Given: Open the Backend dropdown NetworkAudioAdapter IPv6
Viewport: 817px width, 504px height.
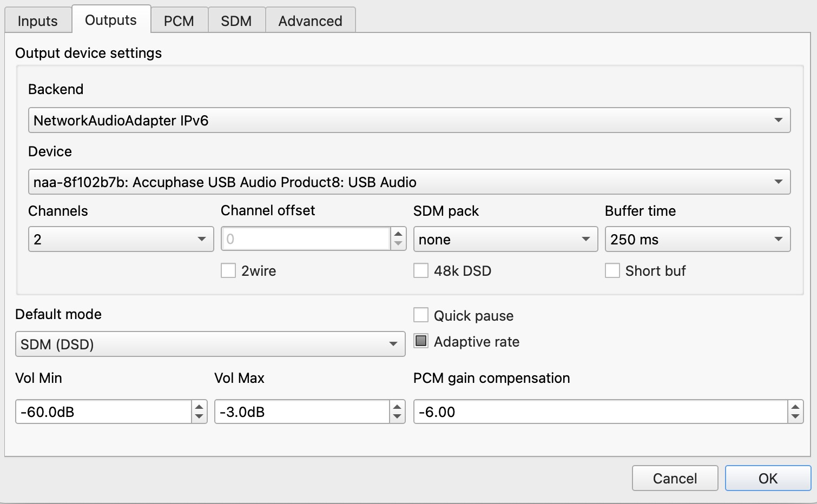Looking at the screenshot, I should click(x=409, y=120).
